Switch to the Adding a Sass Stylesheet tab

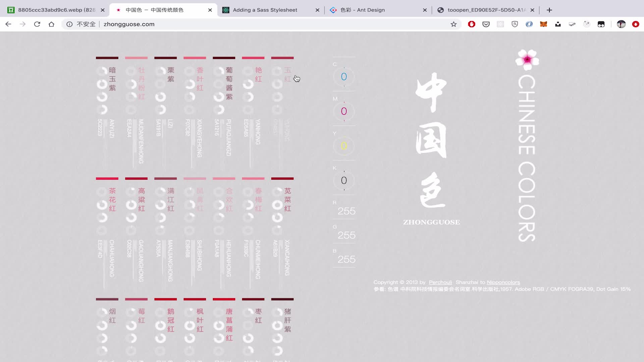(x=265, y=10)
